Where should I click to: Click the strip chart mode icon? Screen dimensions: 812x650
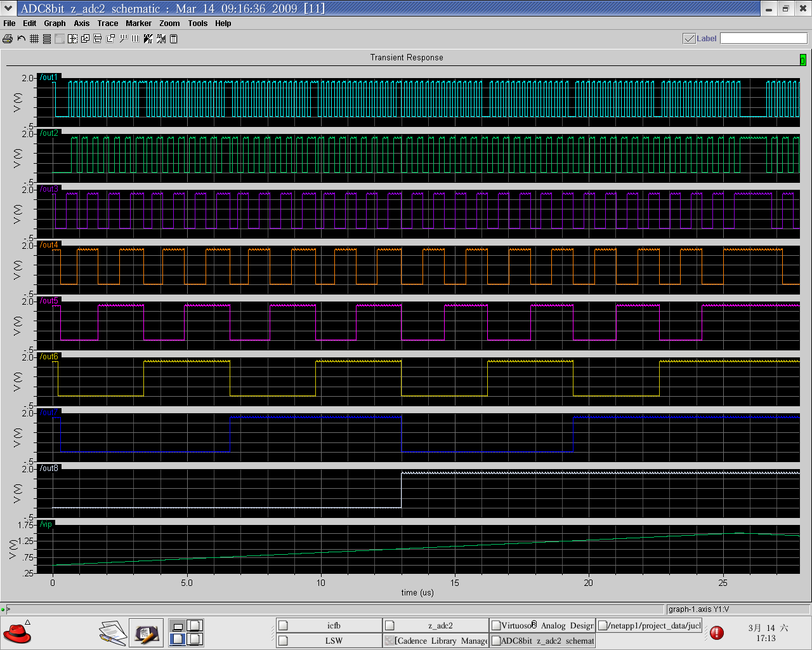point(47,39)
